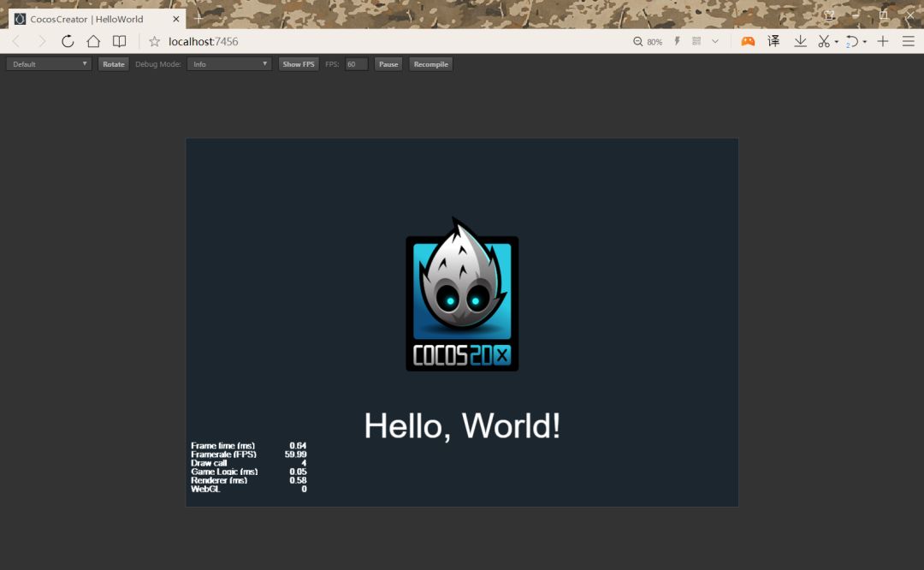Click the Recompile button

(x=430, y=64)
